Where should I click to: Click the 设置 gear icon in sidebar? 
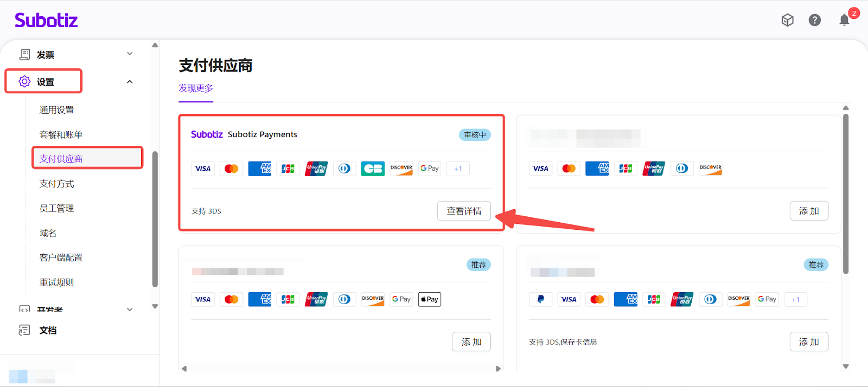click(x=24, y=81)
